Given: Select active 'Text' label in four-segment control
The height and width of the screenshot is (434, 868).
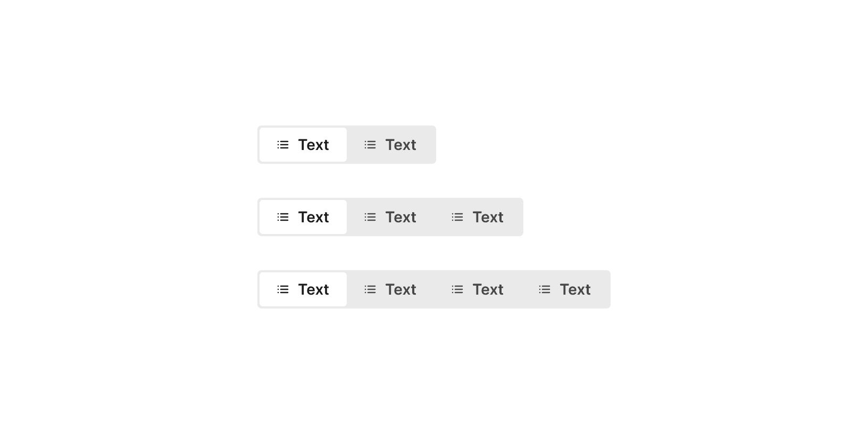Looking at the screenshot, I should click(313, 289).
